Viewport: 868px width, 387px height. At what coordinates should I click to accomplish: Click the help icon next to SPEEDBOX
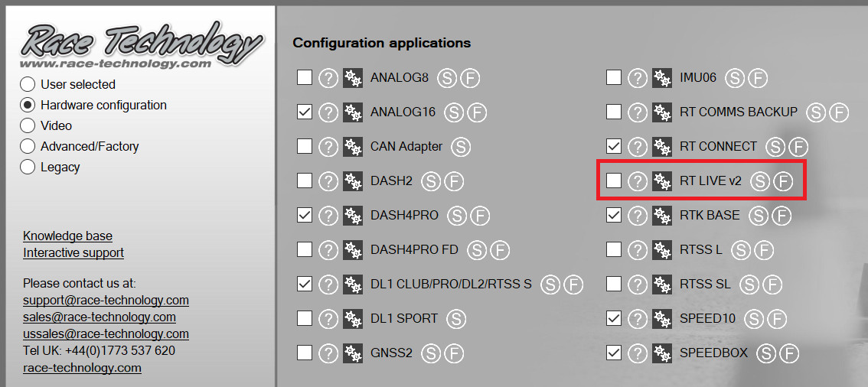tap(638, 353)
